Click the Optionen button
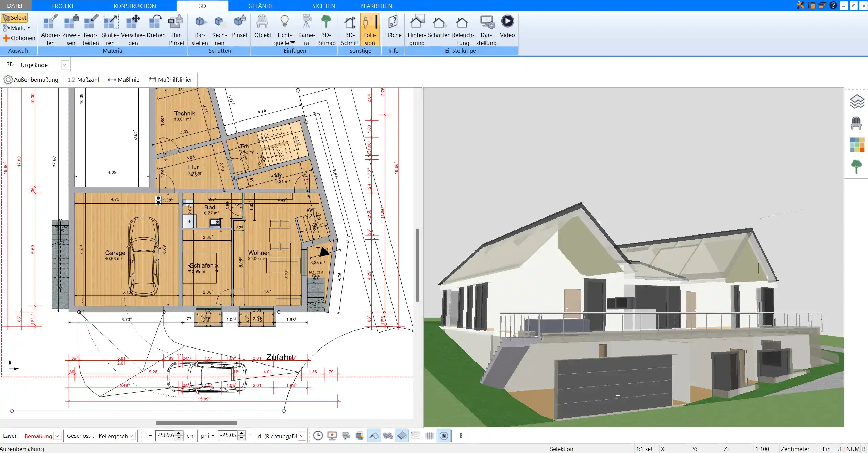This screenshot has width=868, height=453. click(19, 38)
